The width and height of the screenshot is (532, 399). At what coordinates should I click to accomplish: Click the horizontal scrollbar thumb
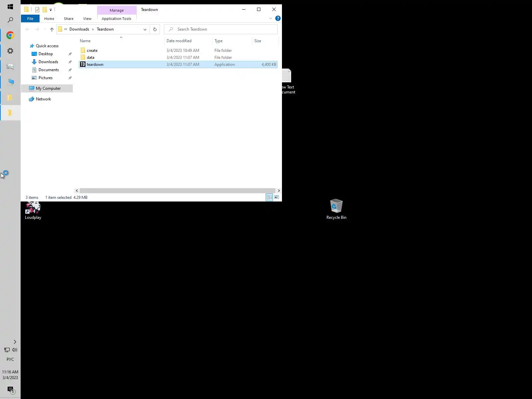point(178,191)
